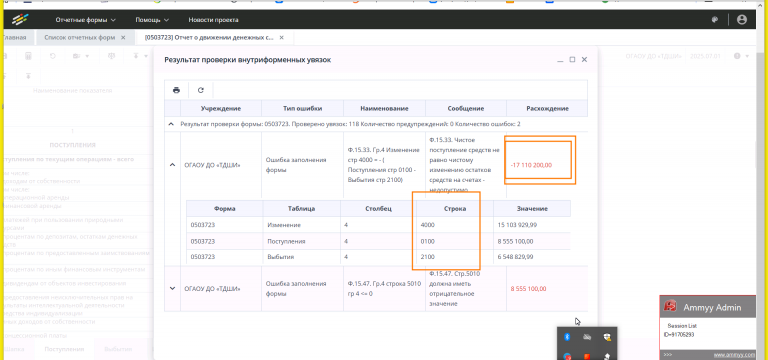This screenshot has height=360, width=768.
Task: Close the 0503723 report tab
Action: [281, 37]
